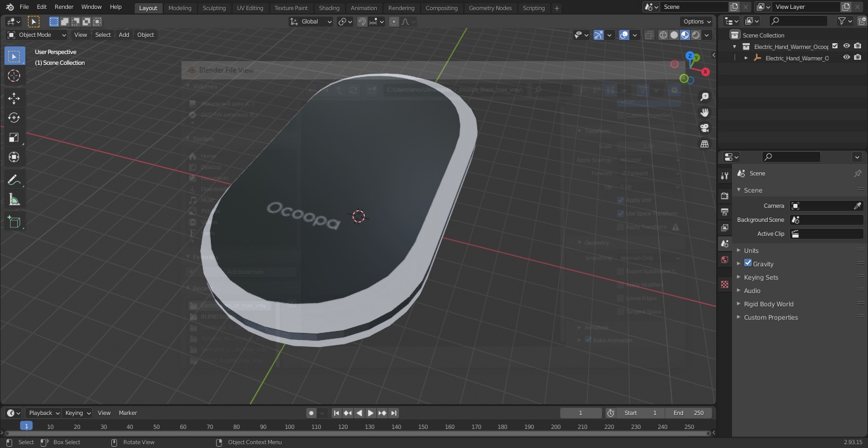Click the hand pan view icon

pos(705,112)
